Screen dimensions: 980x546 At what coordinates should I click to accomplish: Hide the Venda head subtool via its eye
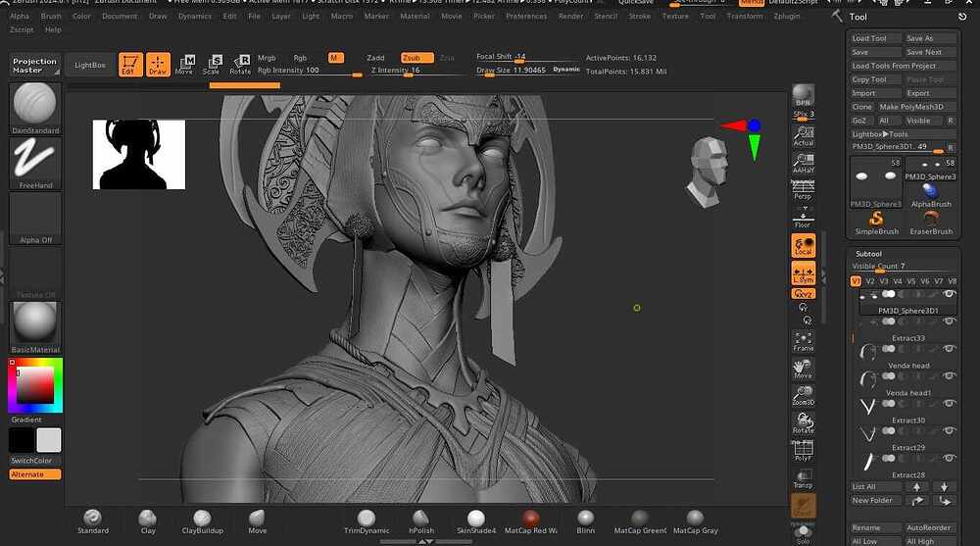(949, 349)
